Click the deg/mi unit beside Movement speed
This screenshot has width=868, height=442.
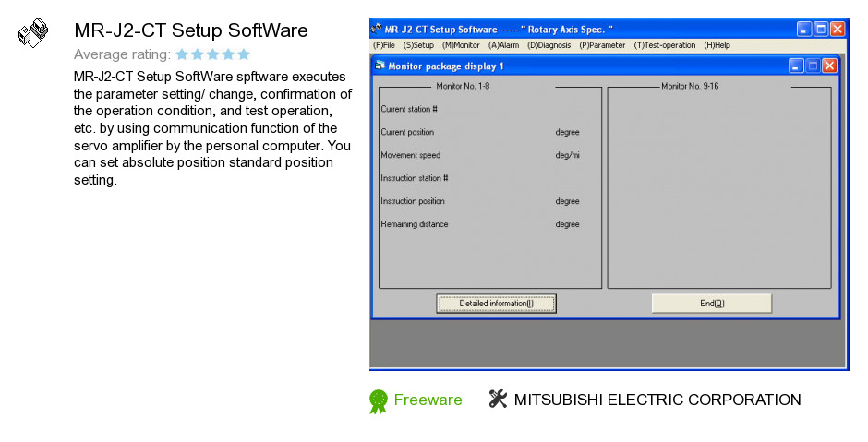(567, 155)
